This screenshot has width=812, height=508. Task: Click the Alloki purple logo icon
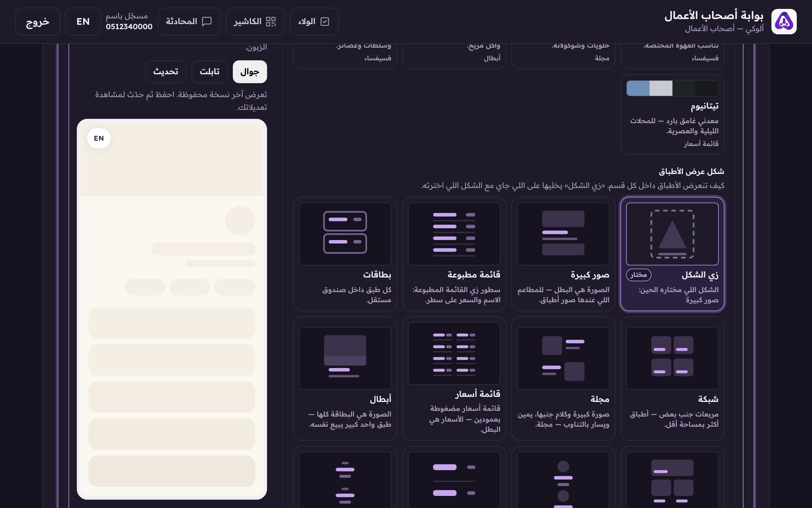point(784,22)
